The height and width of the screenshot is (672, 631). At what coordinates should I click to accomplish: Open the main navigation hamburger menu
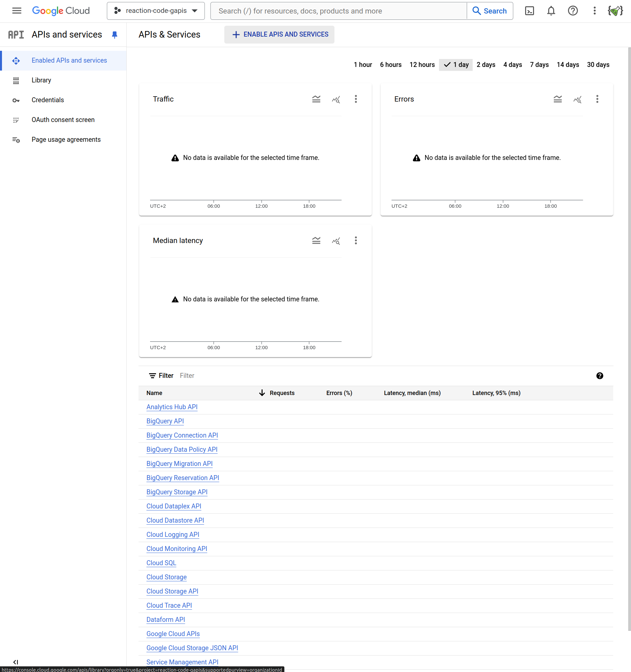click(x=16, y=11)
